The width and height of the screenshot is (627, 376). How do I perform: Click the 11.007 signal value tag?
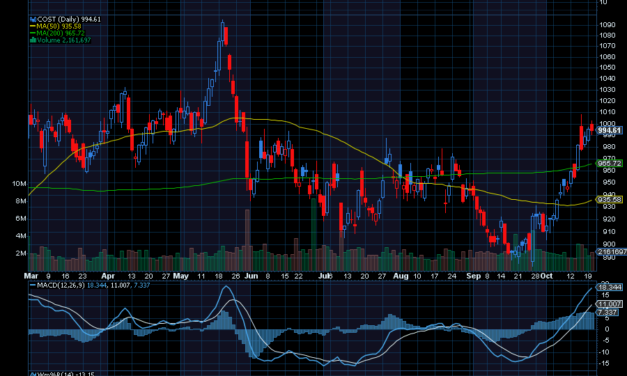pyautogui.click(x=609, y=304)
